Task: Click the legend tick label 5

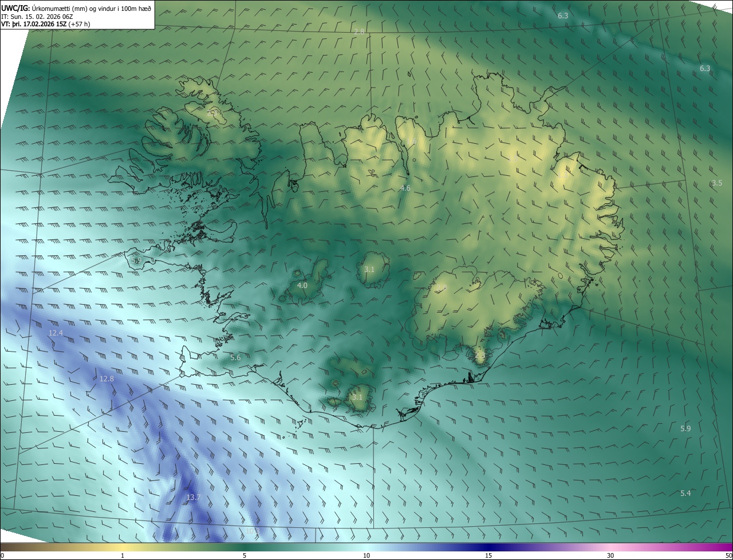Action: click(x=245, y=555)
